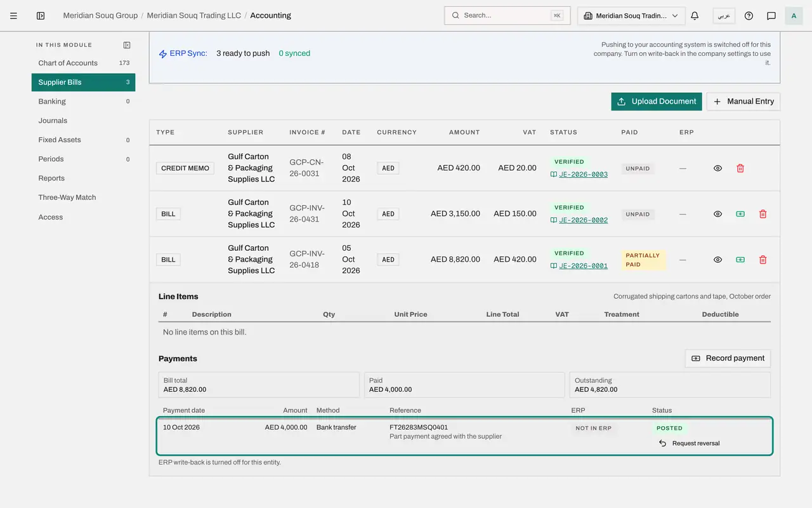
Task: Open Periods in sidebar
Action: point(83,159)
